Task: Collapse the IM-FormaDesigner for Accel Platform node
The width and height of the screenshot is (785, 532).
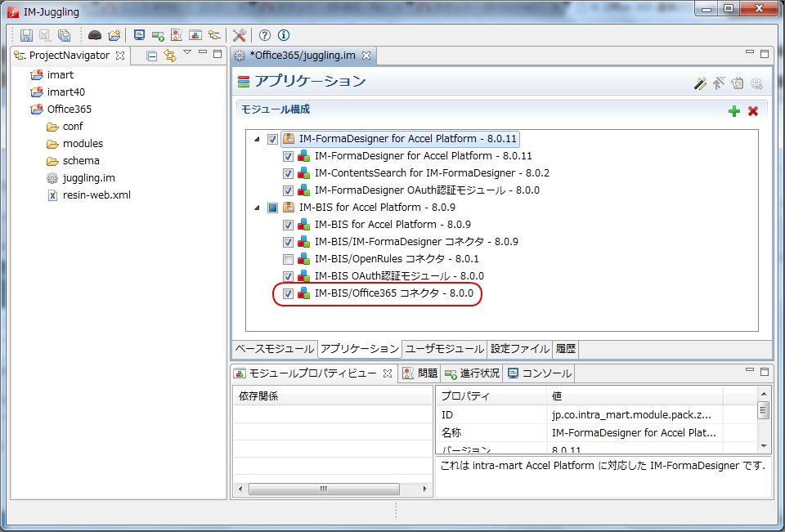Action: pos(257,139)
